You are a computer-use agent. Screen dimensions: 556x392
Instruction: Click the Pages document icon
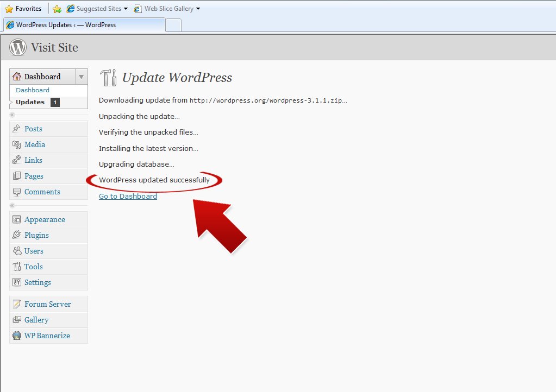click(16, 176)
